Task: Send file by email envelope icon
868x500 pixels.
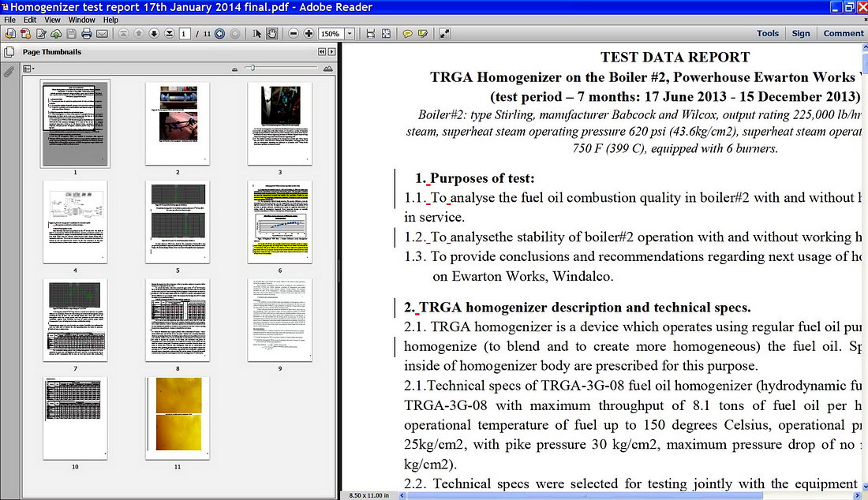Action: (x=102, y=34)
